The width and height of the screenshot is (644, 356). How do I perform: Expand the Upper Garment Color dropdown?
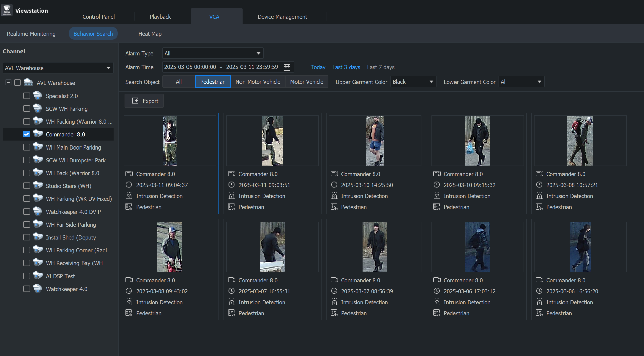point(413,82)
